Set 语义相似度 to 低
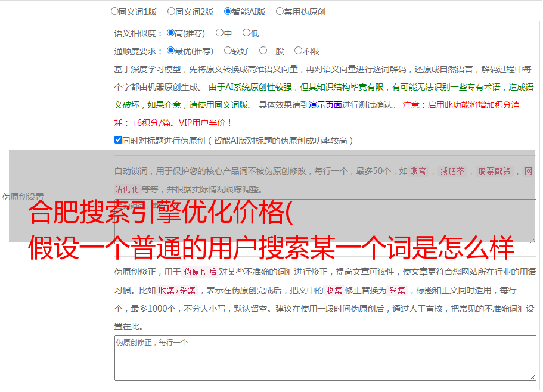 point(246,33)
